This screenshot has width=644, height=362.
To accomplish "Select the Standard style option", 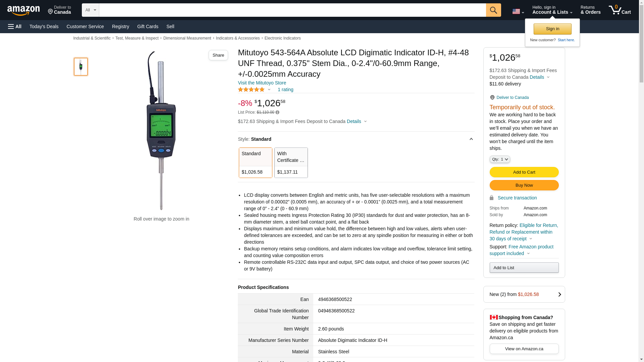I will [255, 163].
